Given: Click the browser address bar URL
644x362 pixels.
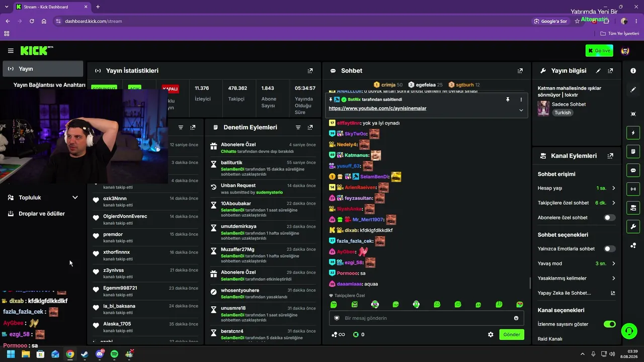Looking at the screenshot, I should pyautogui.click(x=93, y=21).
